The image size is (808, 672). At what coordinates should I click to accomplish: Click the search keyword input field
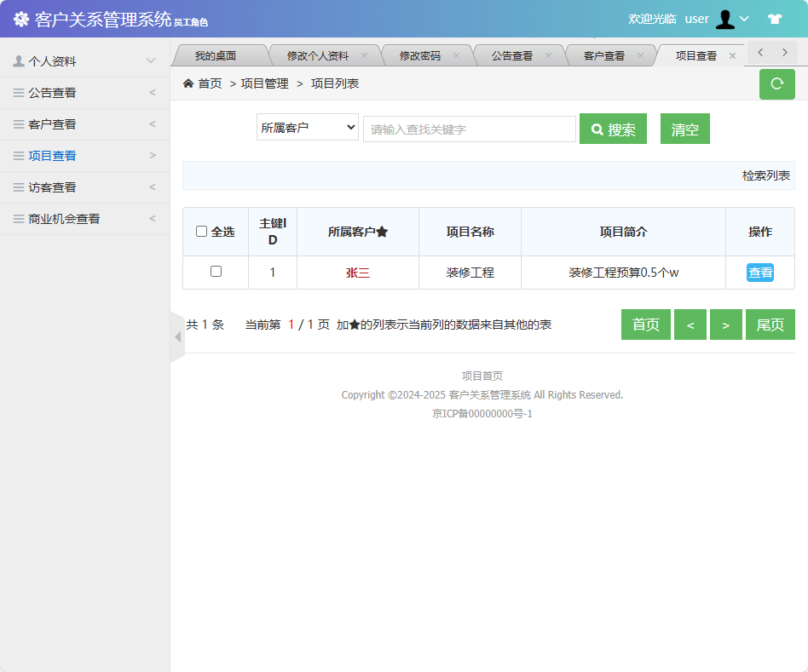(469, 129)
